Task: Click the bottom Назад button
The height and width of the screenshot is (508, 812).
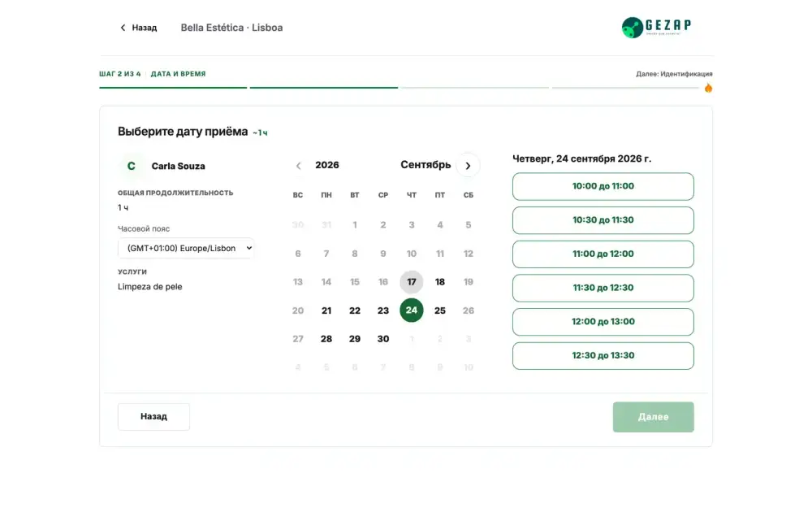Action: pyautogui.click(x=153, y=417)
